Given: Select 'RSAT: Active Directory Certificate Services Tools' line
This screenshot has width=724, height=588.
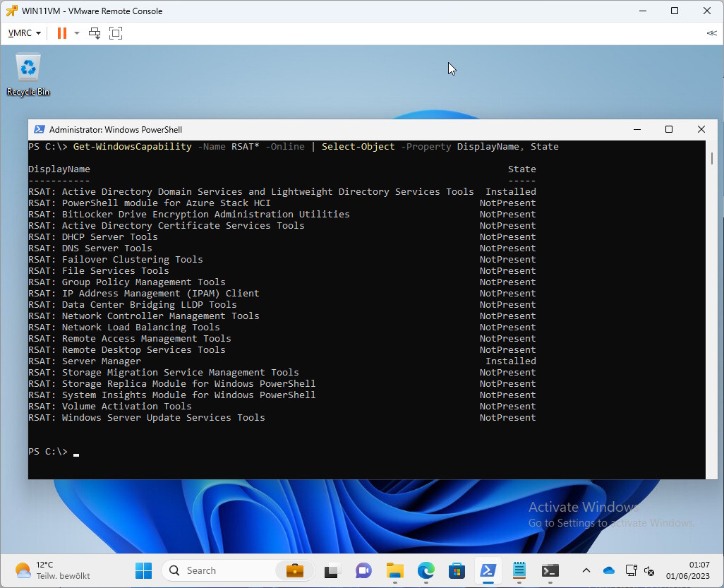Looking at the screenshot, I should coord(167,225).
